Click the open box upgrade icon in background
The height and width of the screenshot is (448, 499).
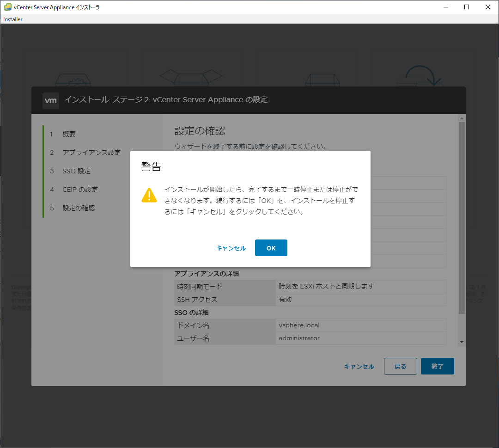[191, 78]
